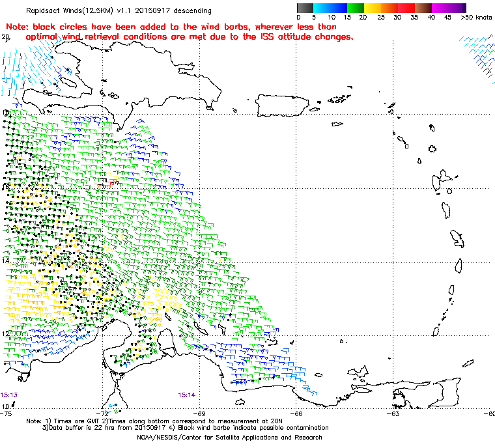Screen dimensions: 495x448
Task: Click the brown 35-40 knots legend swatch
Action: (423, 8)
